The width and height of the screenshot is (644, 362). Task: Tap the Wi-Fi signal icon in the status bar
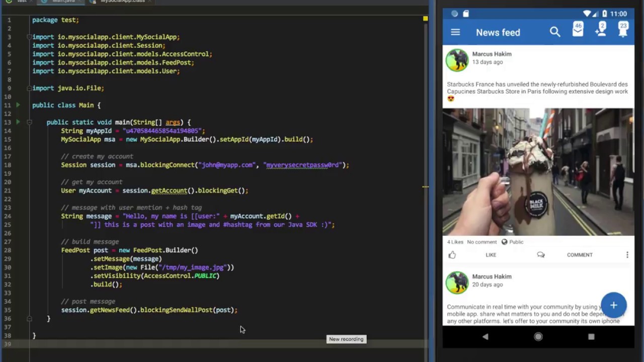(587, 14)
